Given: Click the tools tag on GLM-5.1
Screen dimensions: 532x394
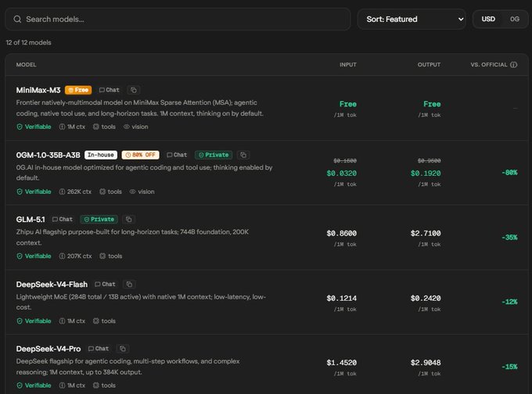Looking at the screenshot, I should click(110, 256).
